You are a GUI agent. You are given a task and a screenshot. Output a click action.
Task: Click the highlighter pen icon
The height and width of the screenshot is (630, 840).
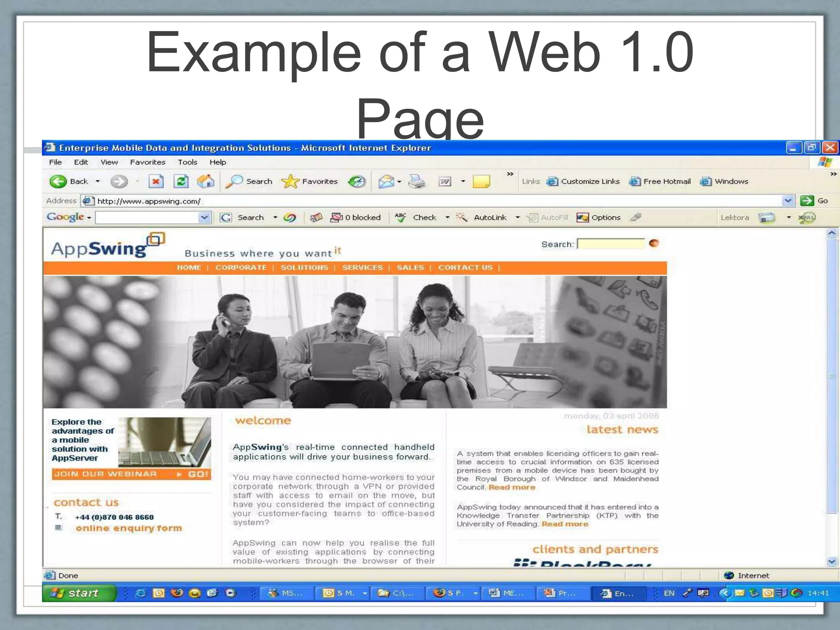click(x=636, y=217)
